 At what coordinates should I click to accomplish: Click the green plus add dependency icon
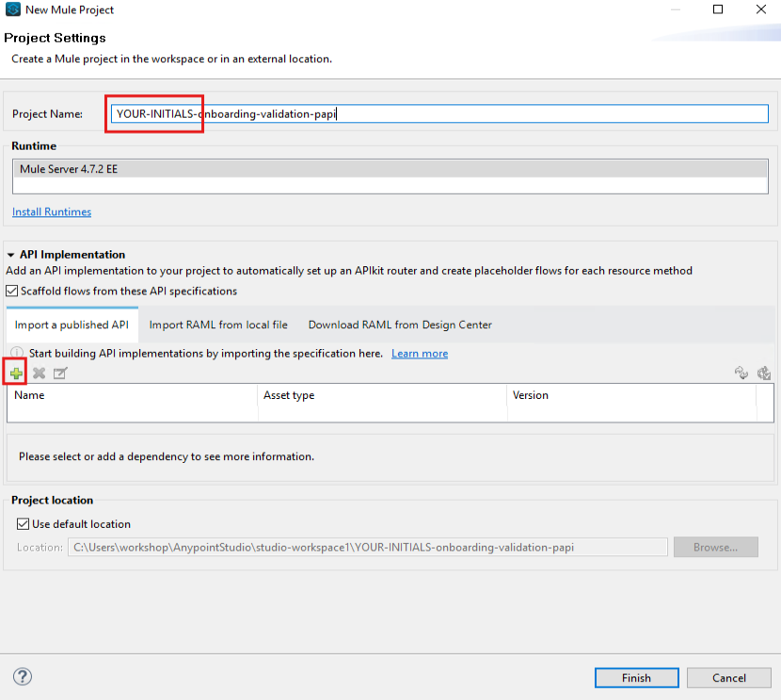(x=16, y=374)
